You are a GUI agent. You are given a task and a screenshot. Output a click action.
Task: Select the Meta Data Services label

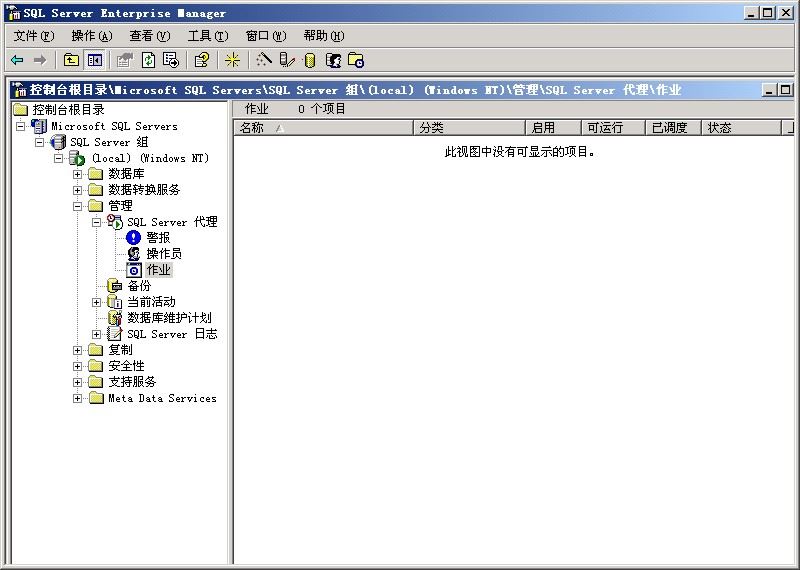pyautogui.click(x=162, y=398)
